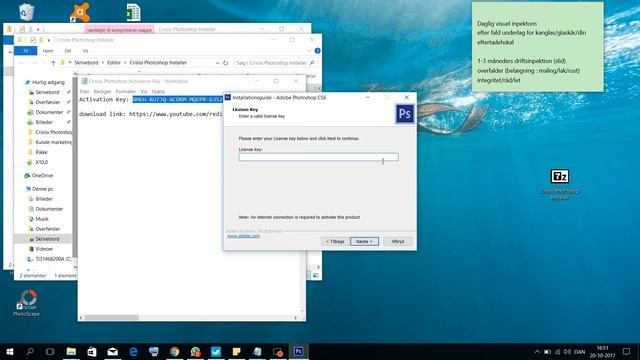Open the www.adobe.com link

pyautogui.click(x=243, y=236)
